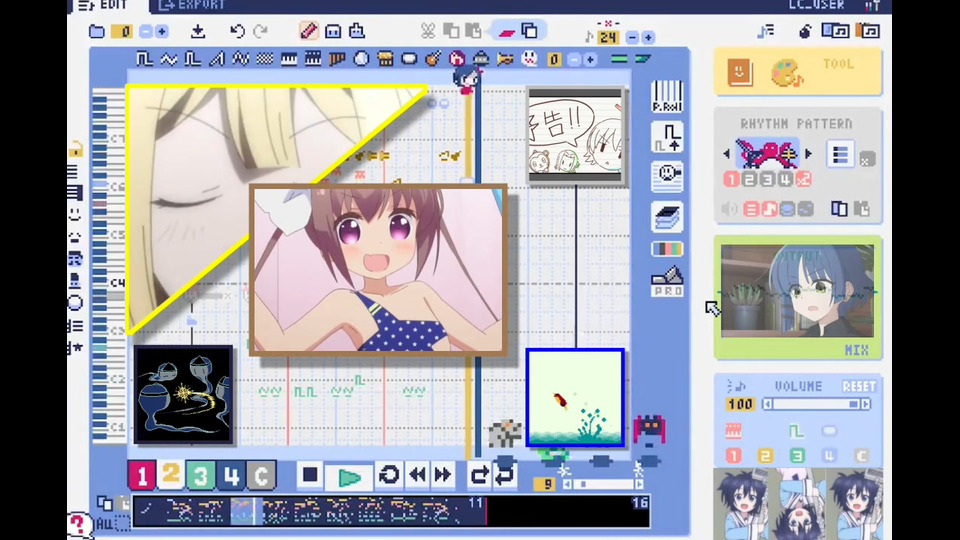Decrease the song number beside the folder
This screenshot has width=960, height=540.
(x=146, y=31)
